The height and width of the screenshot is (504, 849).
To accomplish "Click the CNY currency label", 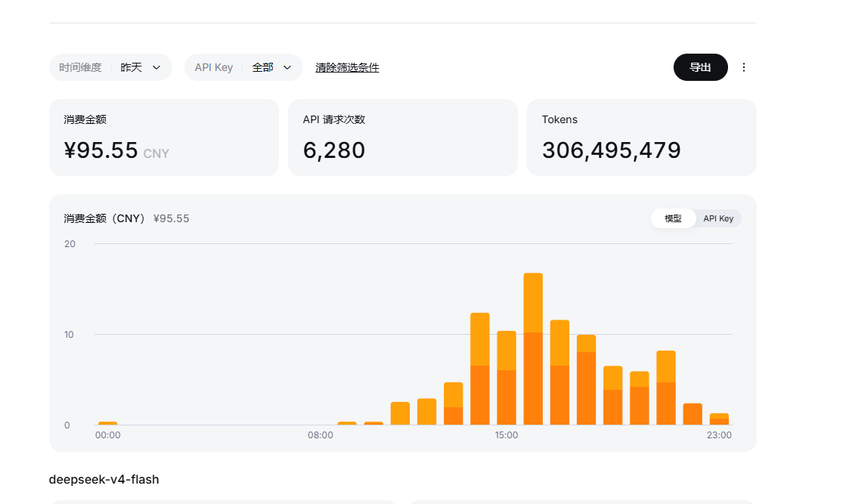I will pyautogui.click(x=156, y=153).
